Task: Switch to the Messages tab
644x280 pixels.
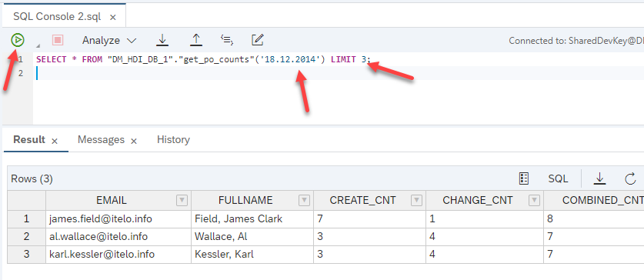Action: click(101, 139)
